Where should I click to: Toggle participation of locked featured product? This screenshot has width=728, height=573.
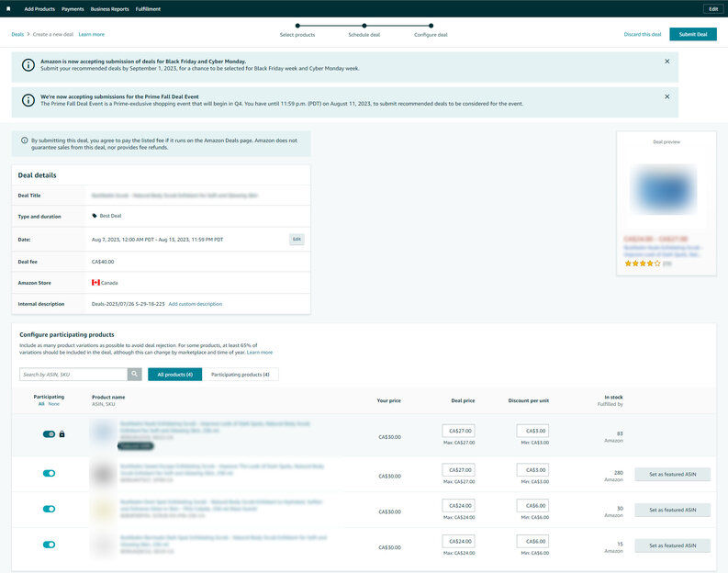[49, 434]
